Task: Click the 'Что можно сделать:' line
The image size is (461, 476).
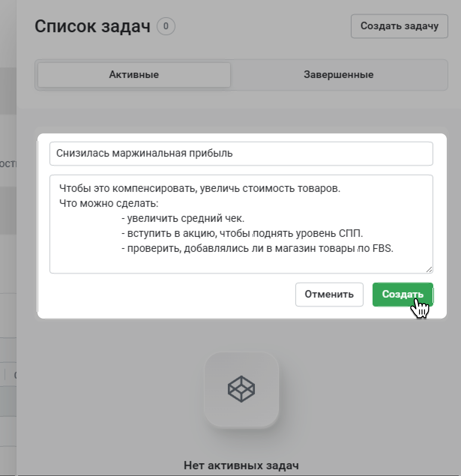Action: [x=109, y=203]
